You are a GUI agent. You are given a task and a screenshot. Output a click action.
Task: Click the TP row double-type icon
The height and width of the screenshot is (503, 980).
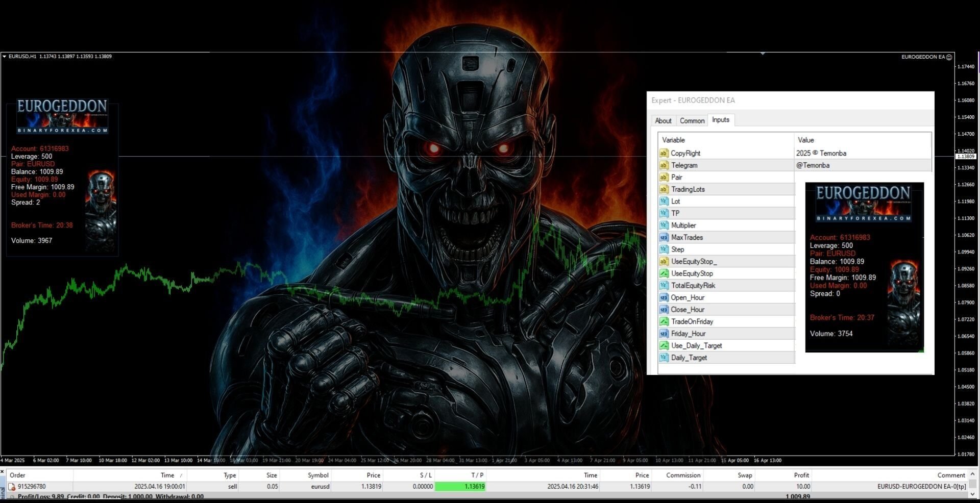(x=664, y=213)
